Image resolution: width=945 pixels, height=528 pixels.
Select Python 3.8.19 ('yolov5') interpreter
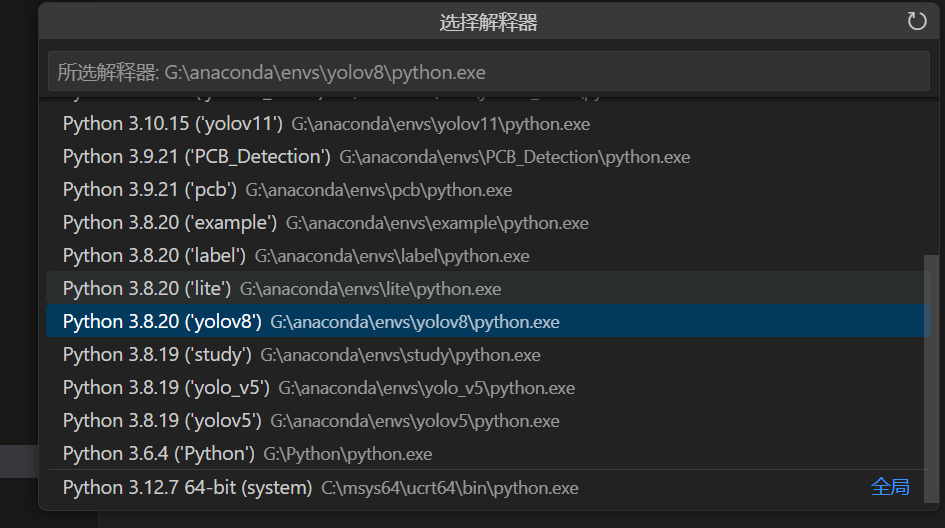488,421
